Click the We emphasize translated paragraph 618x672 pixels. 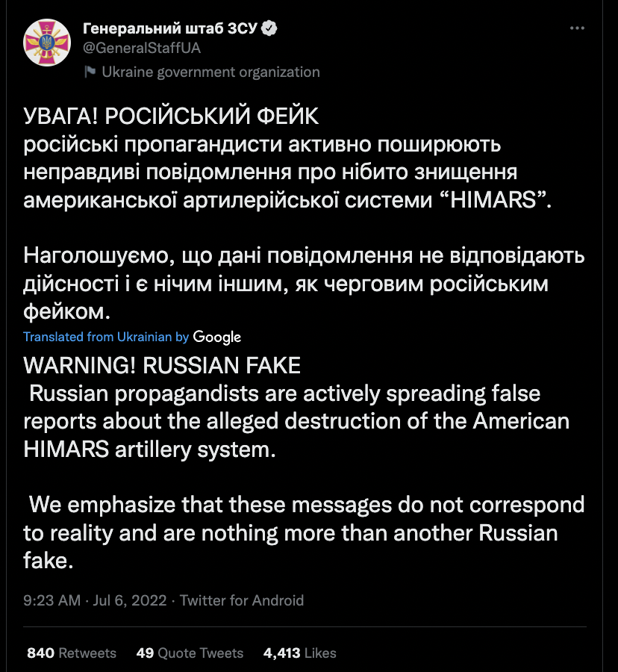[304, 532]
